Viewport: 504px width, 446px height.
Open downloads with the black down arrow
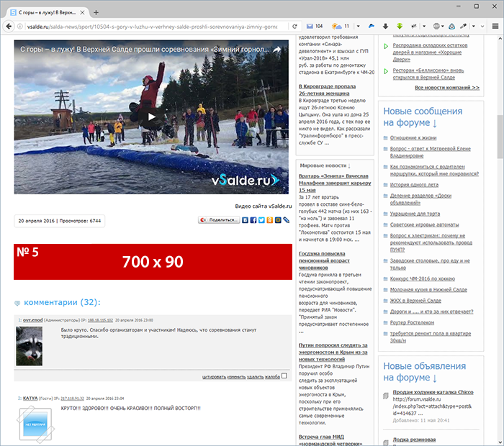click(x=385, y=27)
